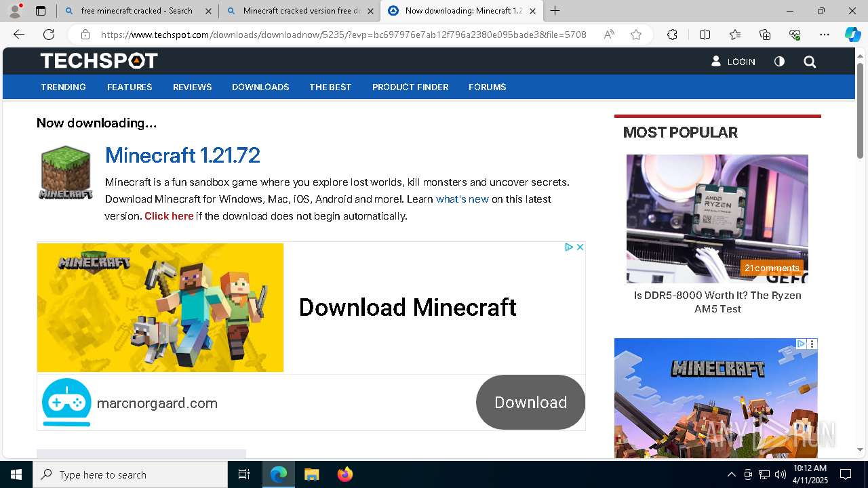Click the Browser essentials heart icon
This screenshot has height=488, width=868.
[x=795, y=35]
